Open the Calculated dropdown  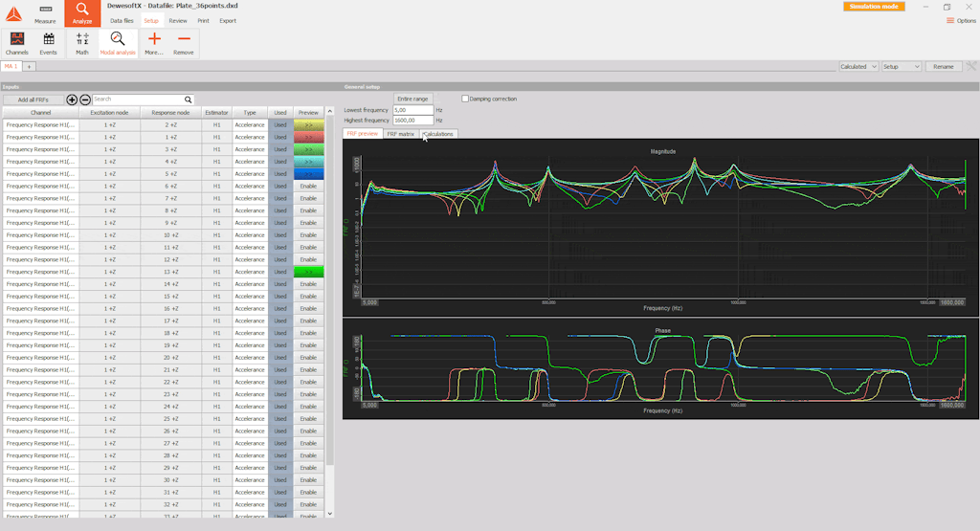click(x=858, y=66)
